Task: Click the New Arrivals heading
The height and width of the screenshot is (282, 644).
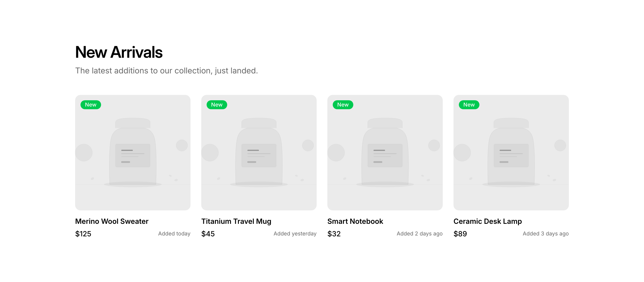Action: point(119,52)
